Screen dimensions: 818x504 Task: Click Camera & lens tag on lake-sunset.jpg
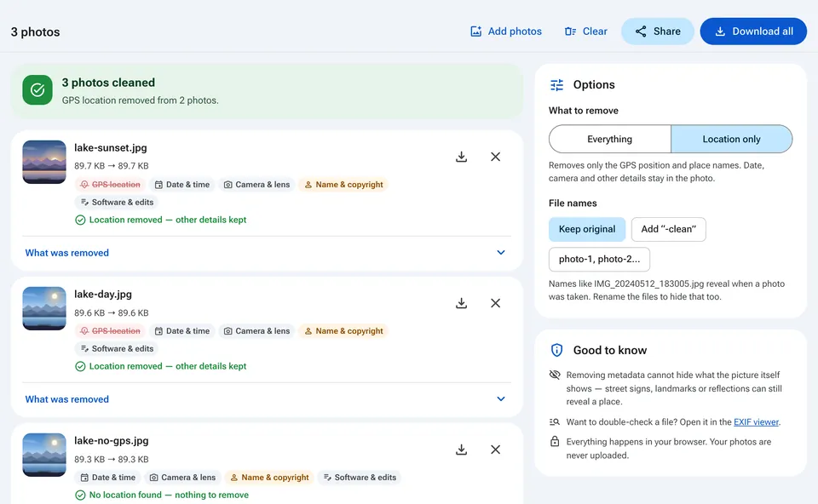point(257,185)
